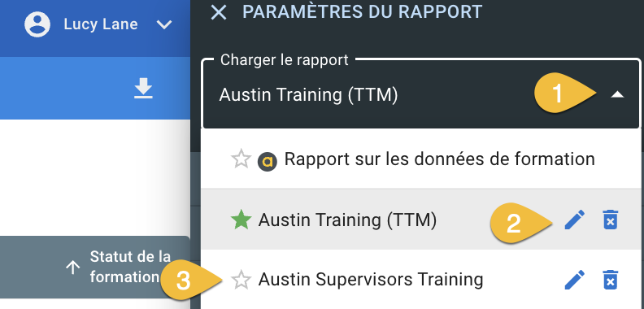Click the Lucy Lane username
This screenshot has width=644, height=309.
[101, 24]
